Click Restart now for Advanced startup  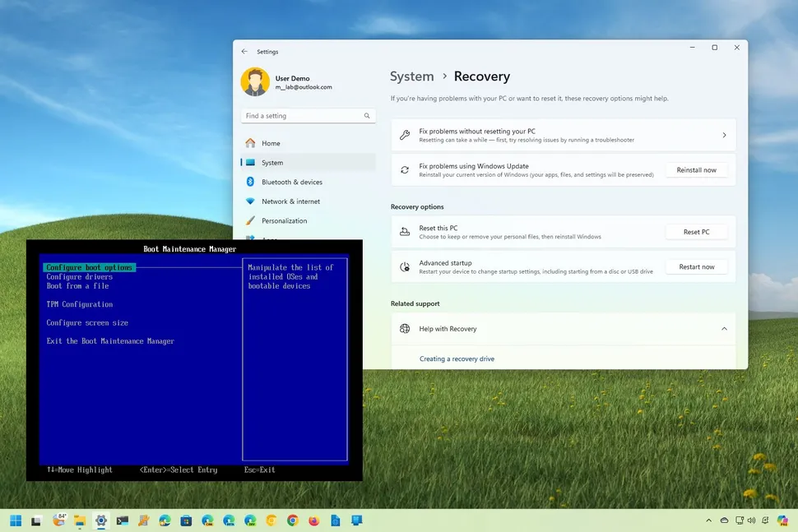point(696,267)
